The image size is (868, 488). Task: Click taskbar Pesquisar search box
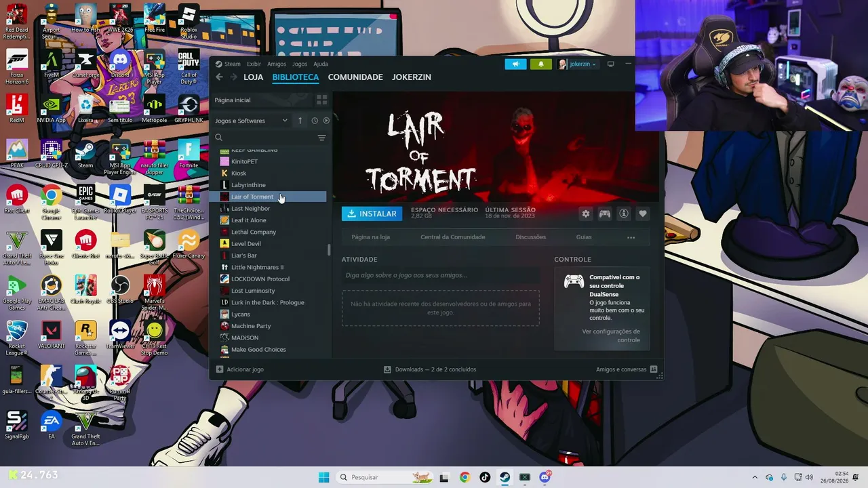385,477
